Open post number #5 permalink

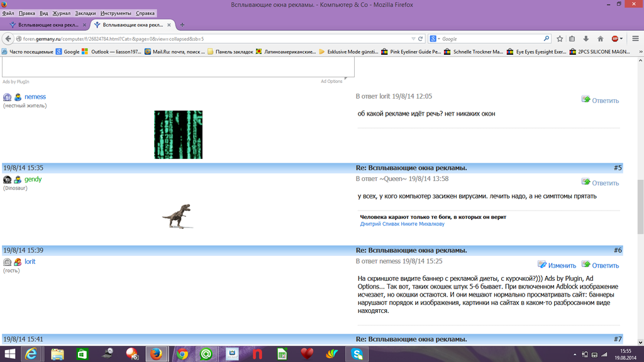[618, 168]
